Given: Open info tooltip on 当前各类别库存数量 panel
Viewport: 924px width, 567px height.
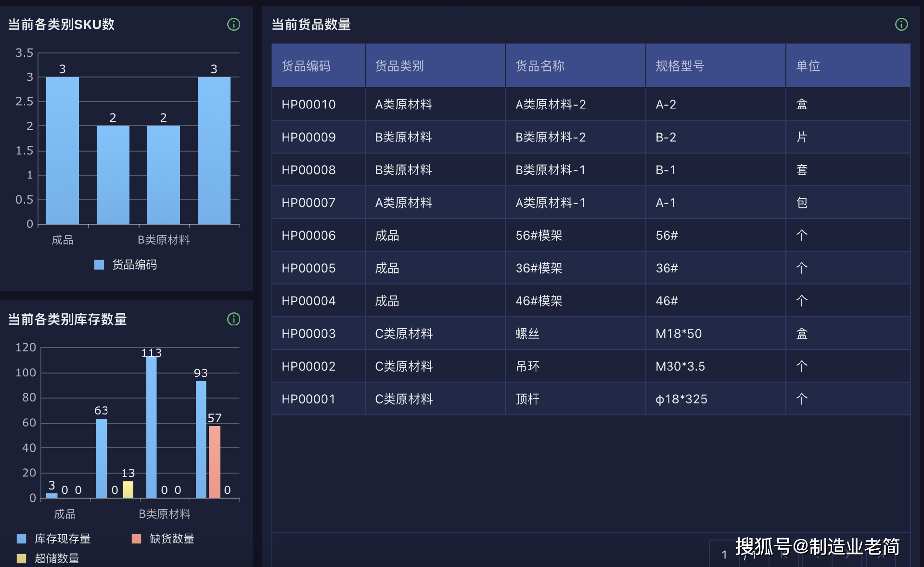Looking at the screenshot, I should click(x=234, y=319).
